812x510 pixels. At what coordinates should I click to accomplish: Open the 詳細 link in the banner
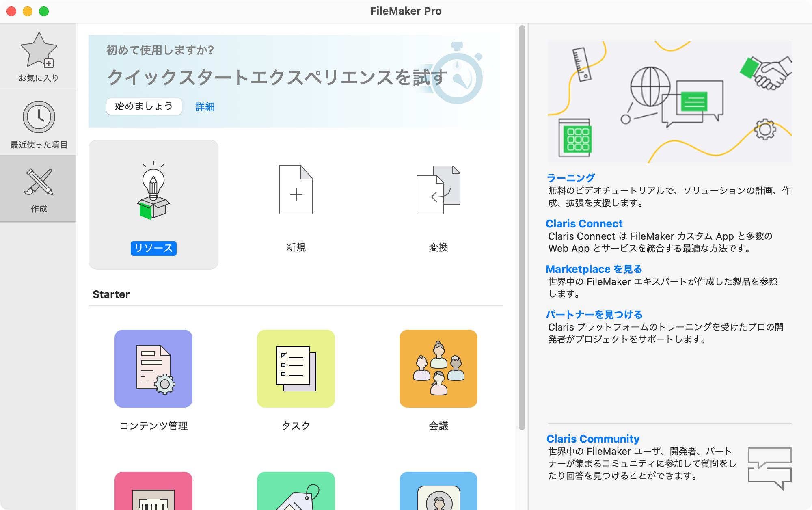pyautogui.click(x=205, y=107)
